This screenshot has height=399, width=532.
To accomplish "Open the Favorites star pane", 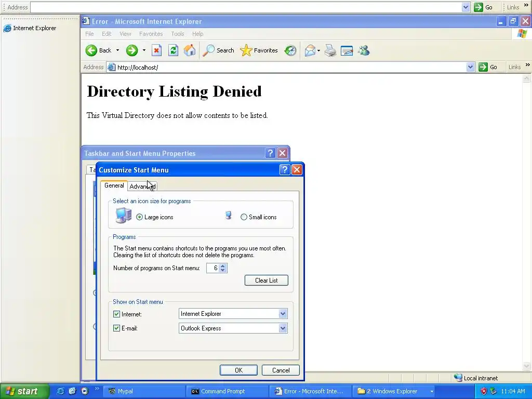I will (x=259, y=50).
